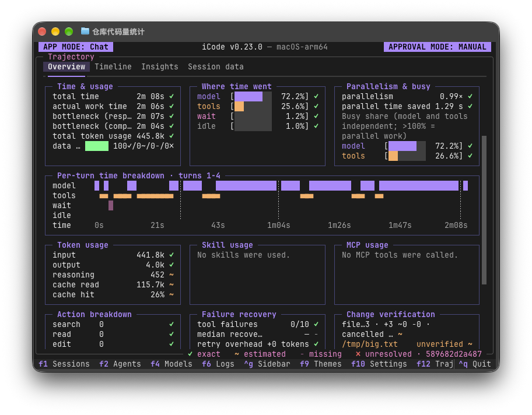The image size is (532, 415).
Task: Open Agents from the bottom bar
Action: pyautogui.click(x=120, y=364)
